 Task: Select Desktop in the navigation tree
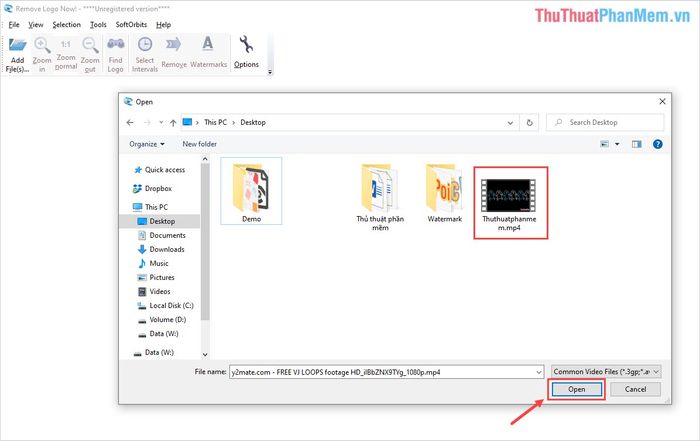(160, 221)
